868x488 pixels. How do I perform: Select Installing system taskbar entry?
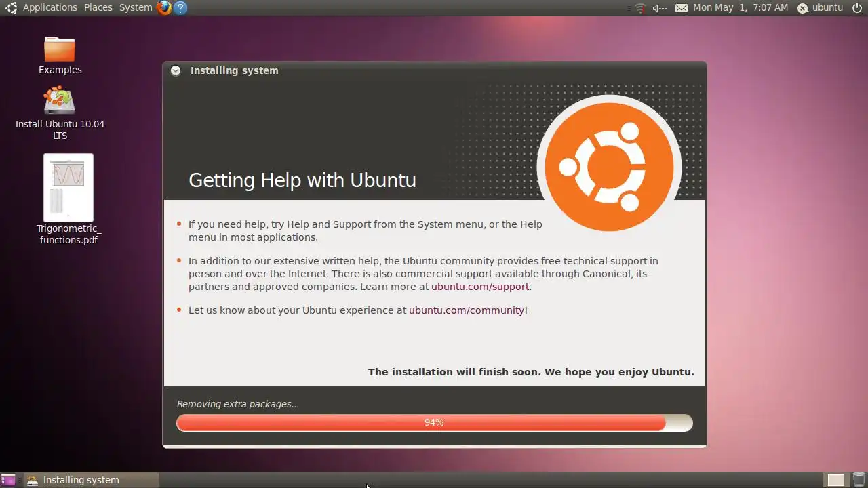92,480
